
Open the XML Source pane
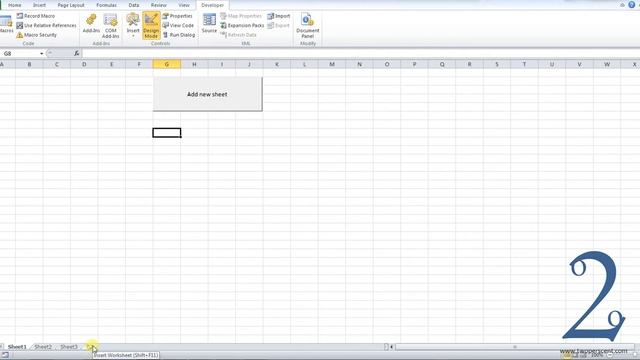pos(209,23)
